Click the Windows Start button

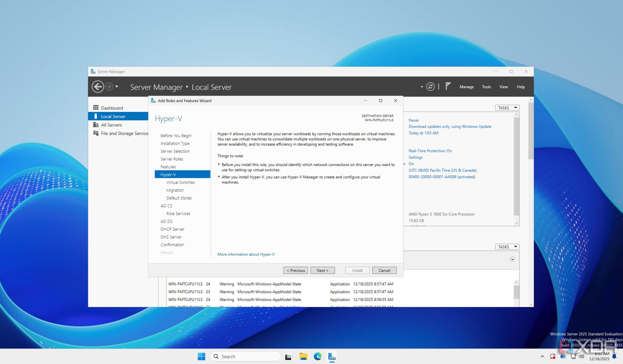coord(201,356)
